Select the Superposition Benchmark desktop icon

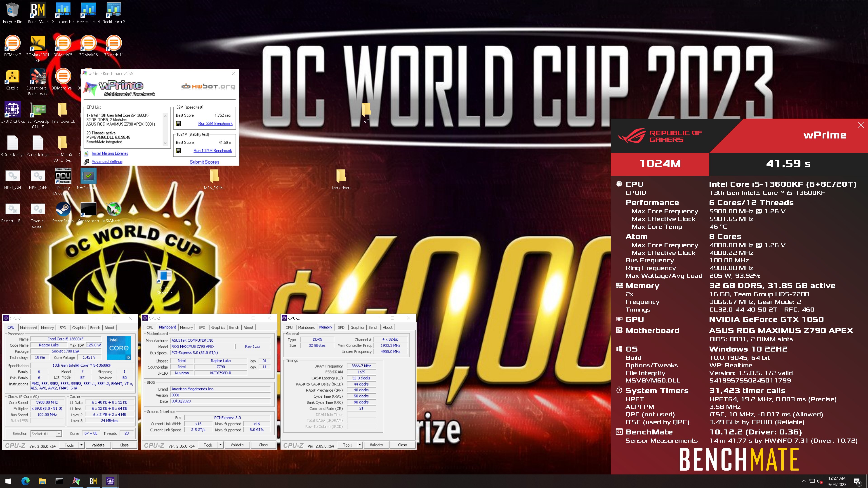point(38,82)
